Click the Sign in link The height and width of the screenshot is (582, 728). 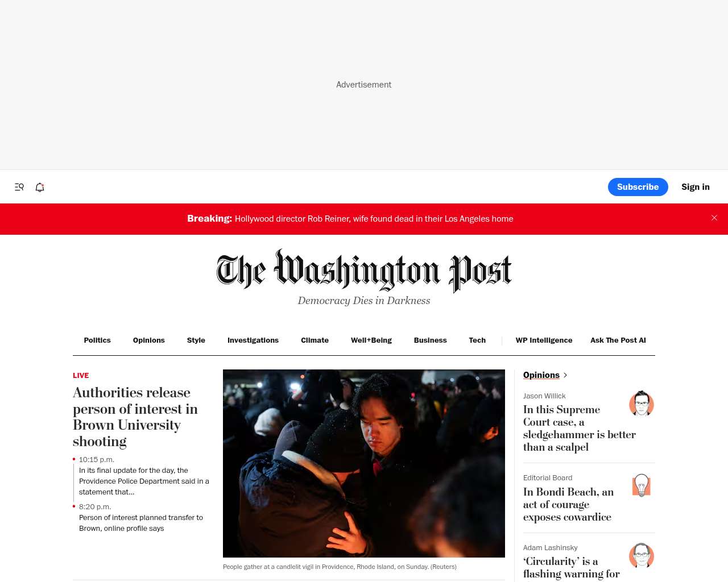(696, 187)
